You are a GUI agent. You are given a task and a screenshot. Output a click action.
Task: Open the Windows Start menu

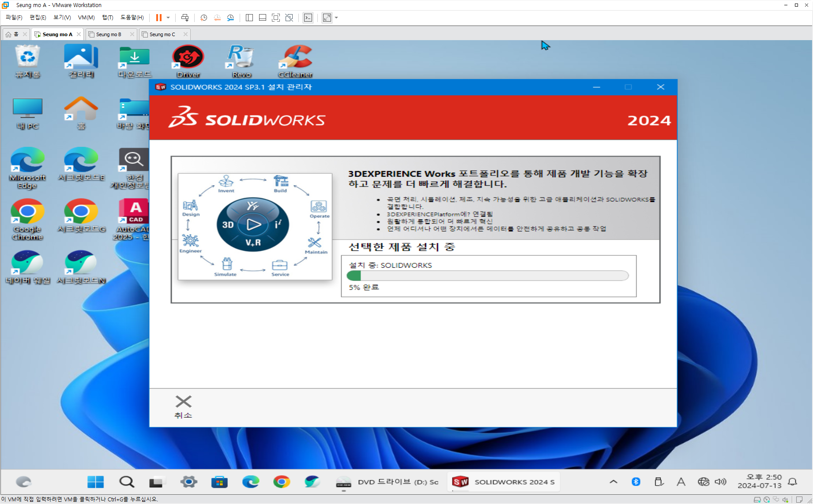[x=95, y=482]
